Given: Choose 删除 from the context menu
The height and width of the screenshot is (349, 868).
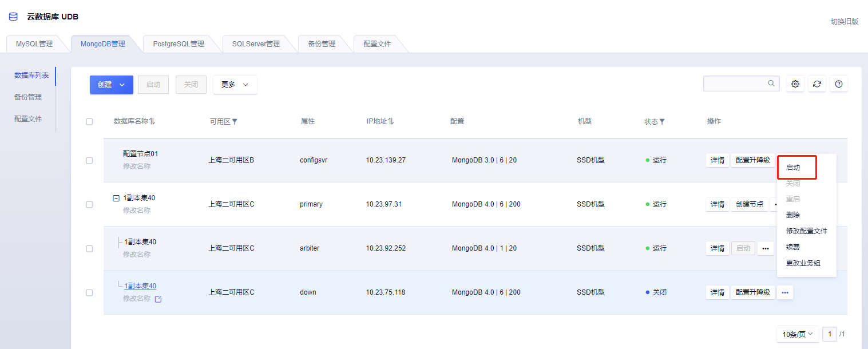Looking at the screenshot, I should click(x=792, y=215).
